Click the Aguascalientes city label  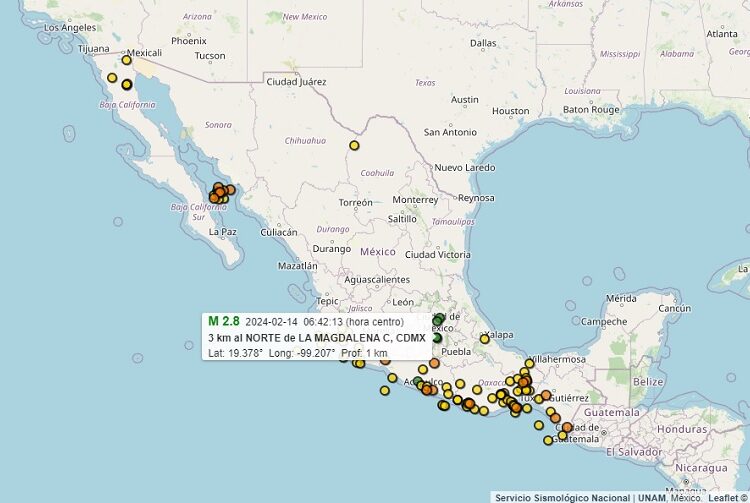tap(377, 280)
